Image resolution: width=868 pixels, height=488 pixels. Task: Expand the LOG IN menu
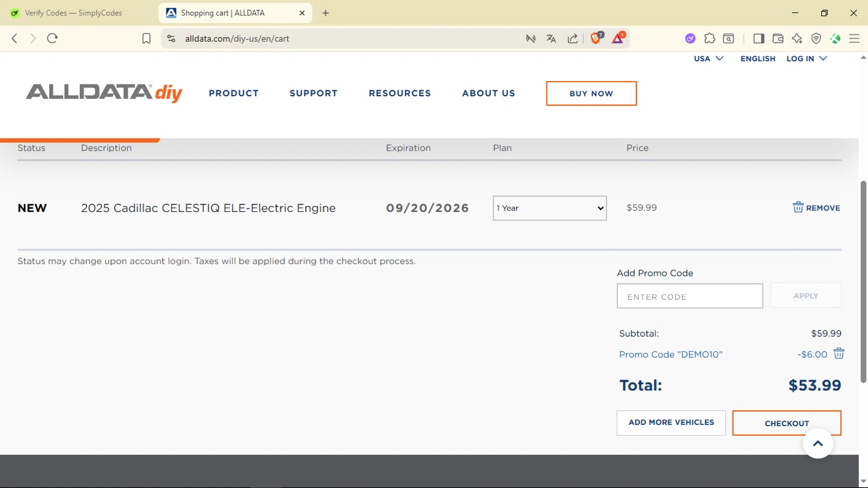(x=807, y=58)
